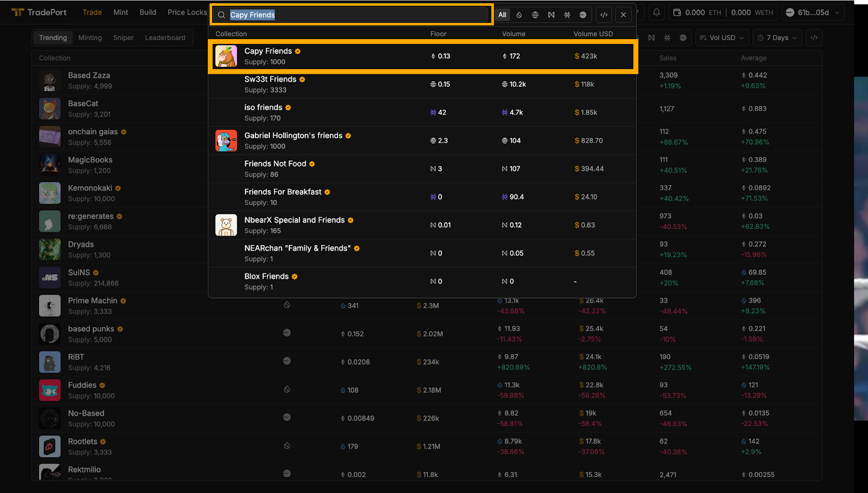This screenshot has width=868, height=493.
Task: Click the based punks row chain icon
Action: pyautogui.click(x=287, y=332)
